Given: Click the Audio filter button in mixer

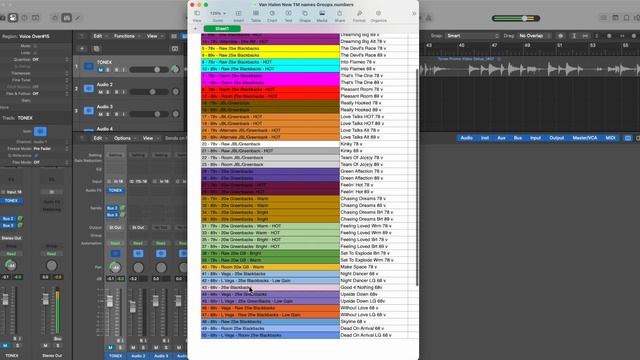Looking at the screenshot, I should click(x=467, y=138).
